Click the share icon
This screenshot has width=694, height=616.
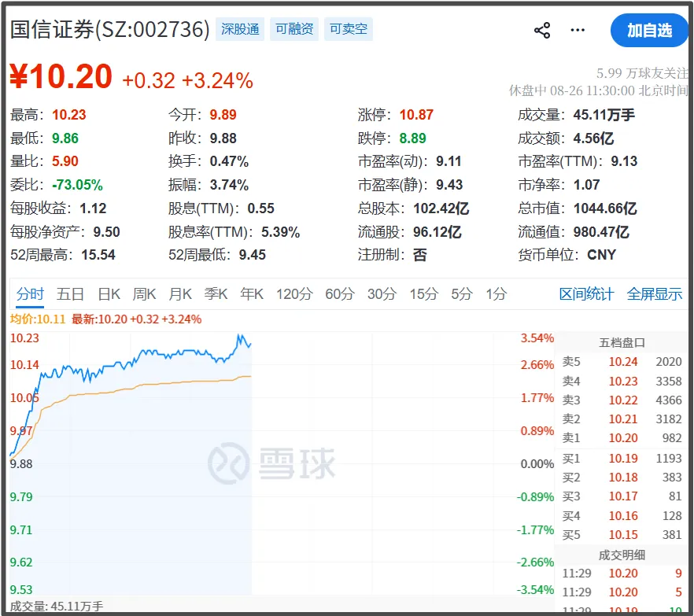pos(542,30)
